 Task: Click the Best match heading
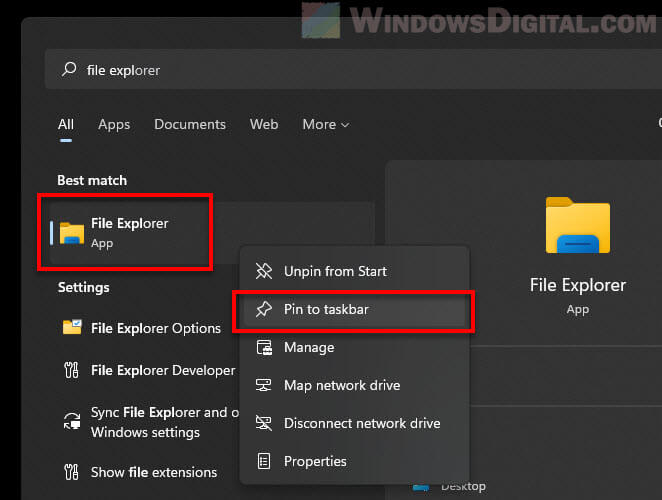coord(92,180)
